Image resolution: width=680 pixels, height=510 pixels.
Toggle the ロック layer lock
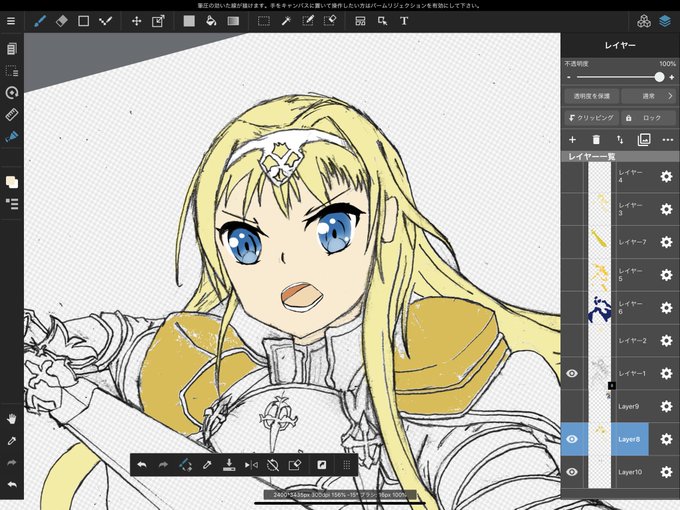coord(649,118)
